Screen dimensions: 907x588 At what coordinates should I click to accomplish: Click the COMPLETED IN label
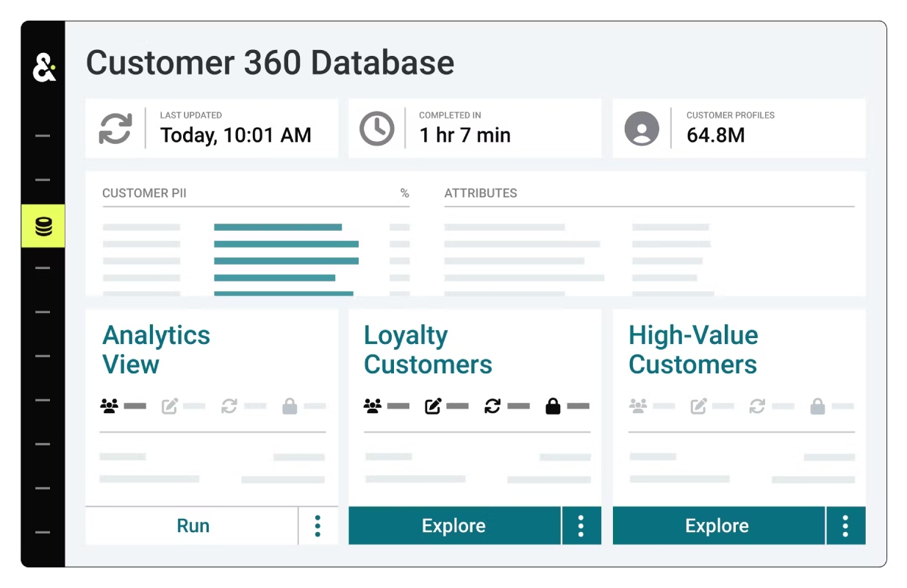point(450,115)
